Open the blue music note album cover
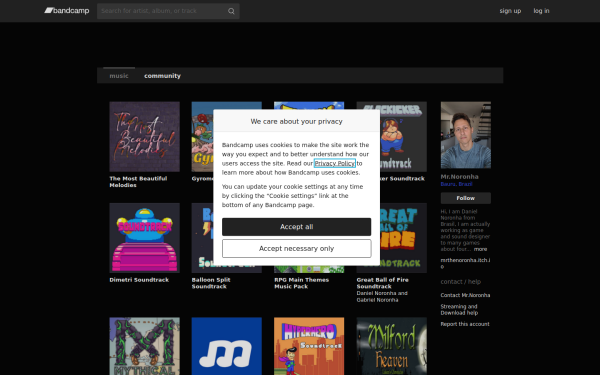The image size is (600, 375). pyautogui.click(x=227, y=346)
